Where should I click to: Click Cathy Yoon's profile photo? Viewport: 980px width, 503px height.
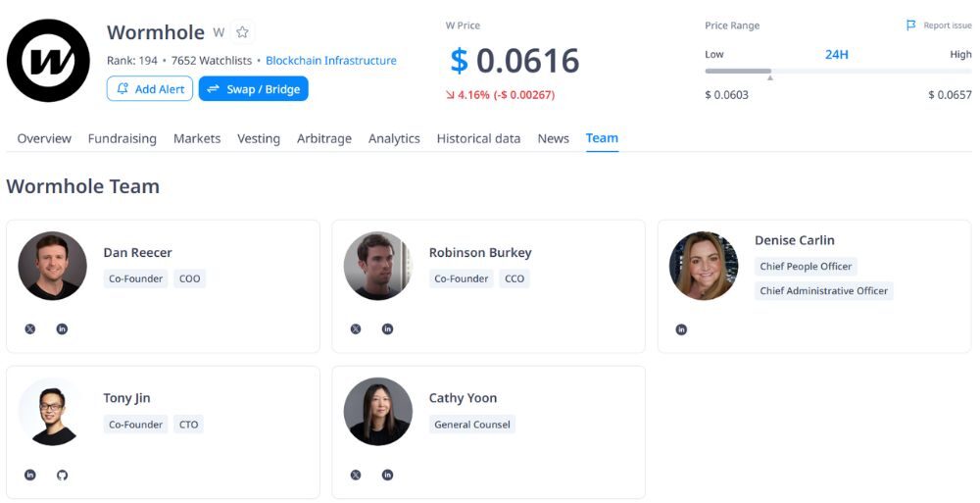(378, 411)
